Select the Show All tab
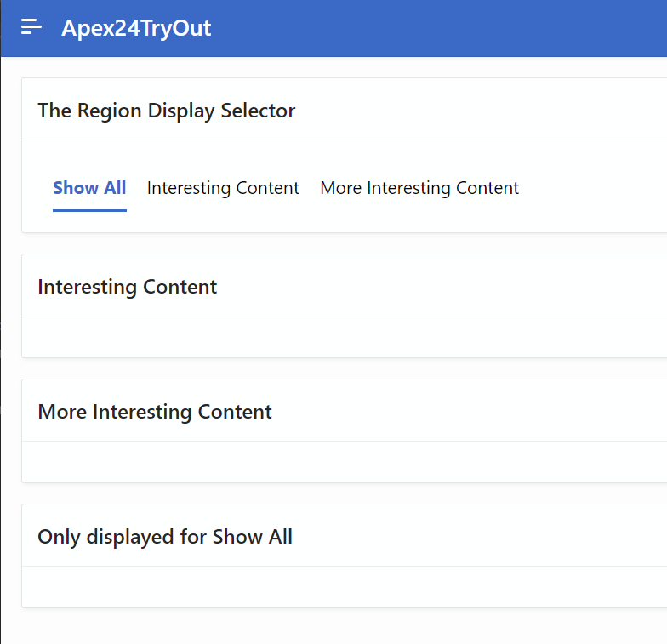667x644 pixels. [x=89, y=188]
